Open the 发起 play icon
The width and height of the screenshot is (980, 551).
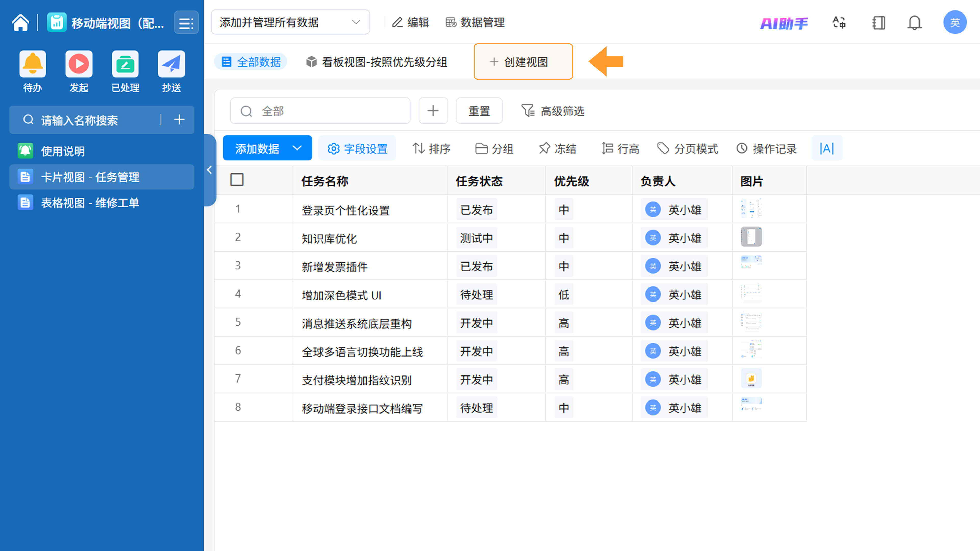[79, 64]
